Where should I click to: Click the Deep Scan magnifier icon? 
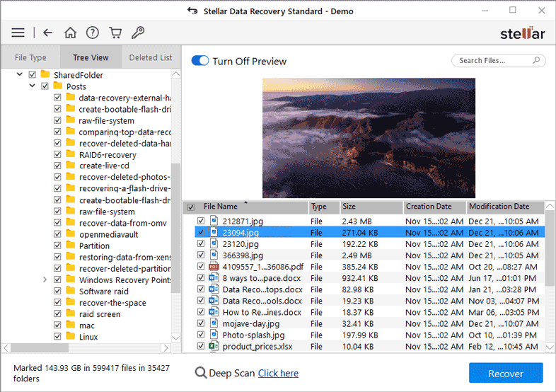[201, 373]
